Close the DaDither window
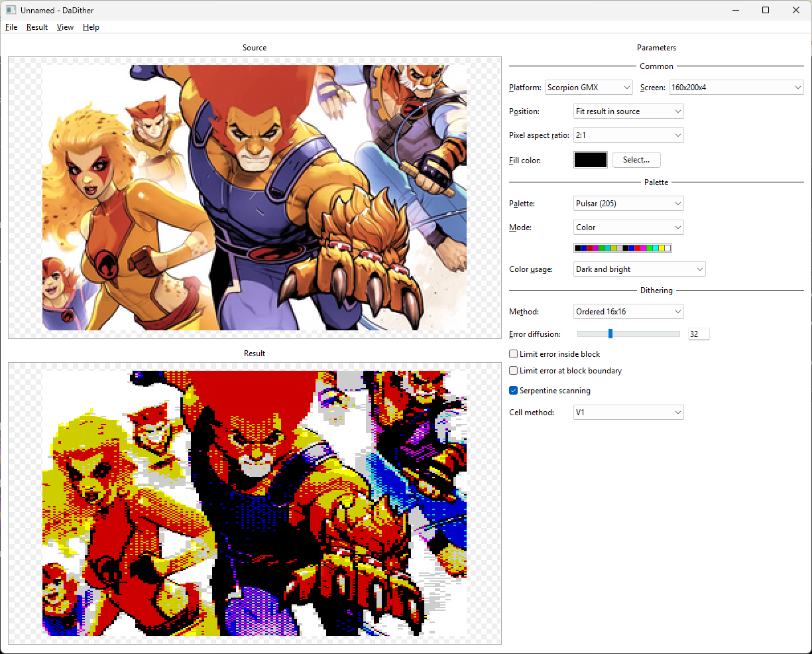The image size is (812, 654). click(796, 10)
